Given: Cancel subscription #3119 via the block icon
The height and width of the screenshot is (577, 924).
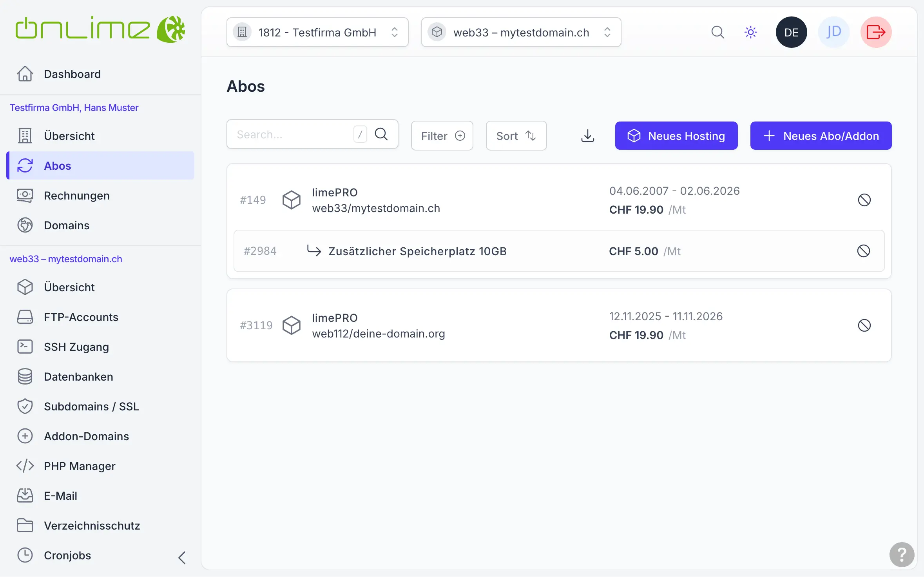Looking at the screenshot, I should click(864, 325).
